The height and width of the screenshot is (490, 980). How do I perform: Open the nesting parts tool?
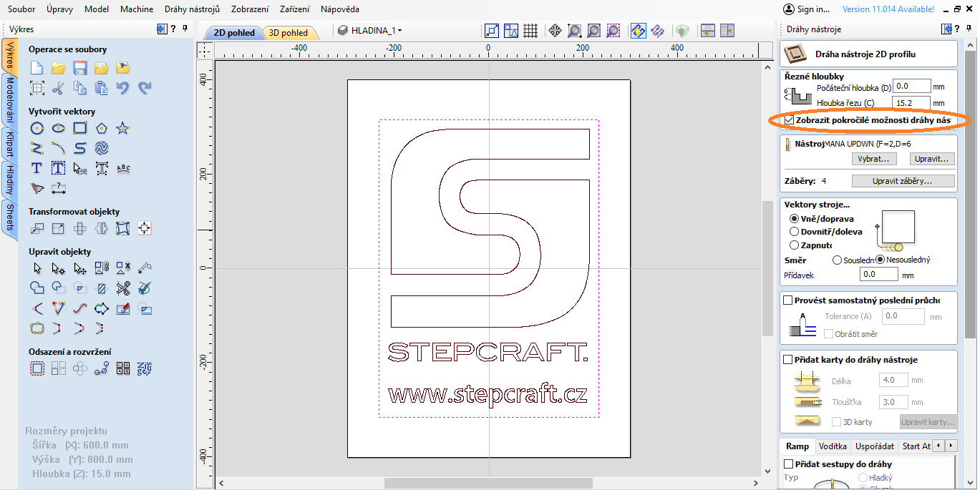145,368
